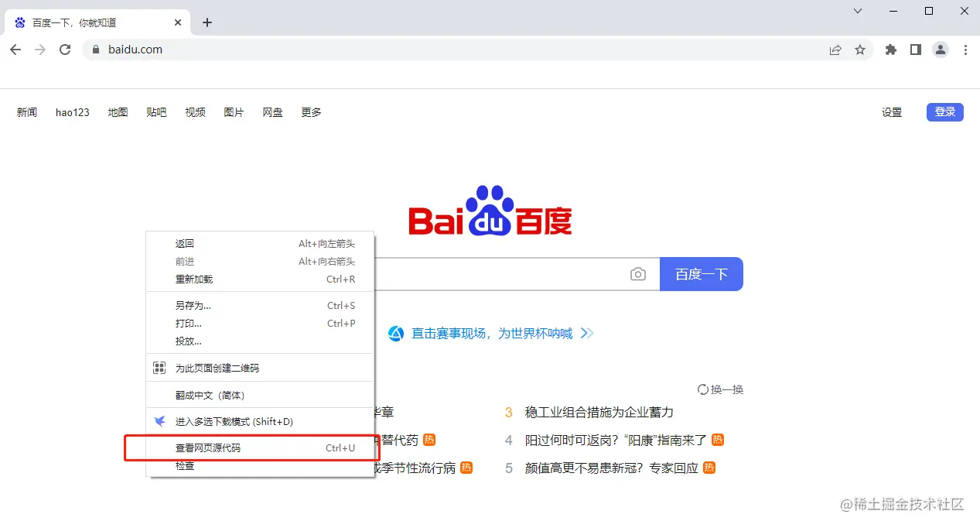Viewport: 980px width, 528px height.
Task: Open the 设置 settings link
Action: pyautogui.click(x=892, y=112)
